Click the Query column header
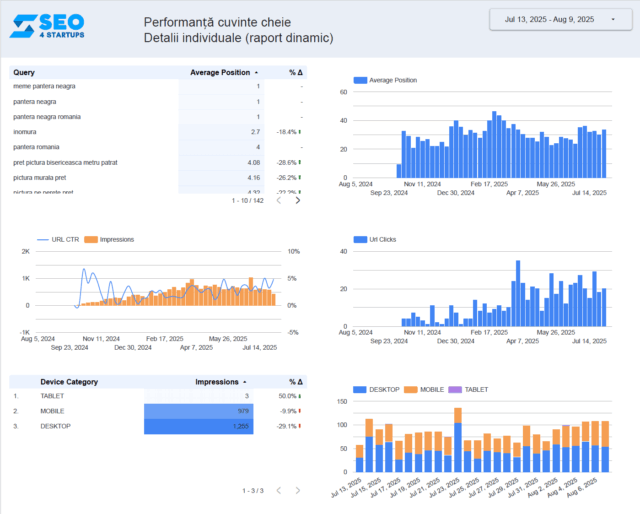This screenshot has height=514, width=640. tap(24, 72)
